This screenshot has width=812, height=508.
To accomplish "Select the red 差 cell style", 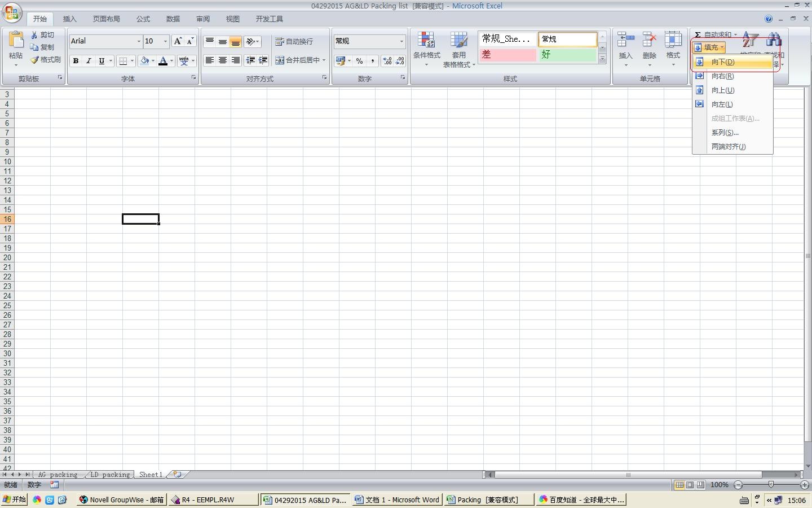I will pos(507,55).
